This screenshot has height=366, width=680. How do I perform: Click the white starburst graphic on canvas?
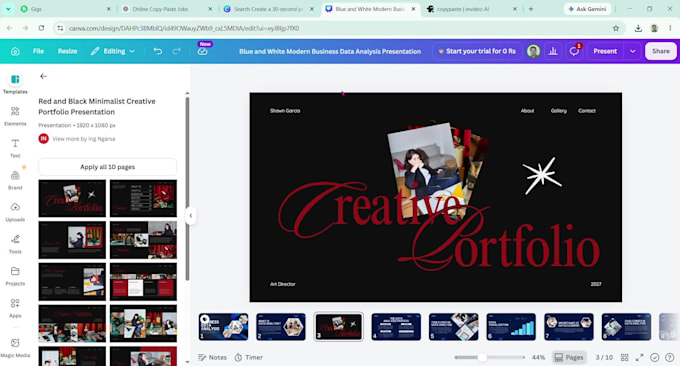(x=542, y=175)
